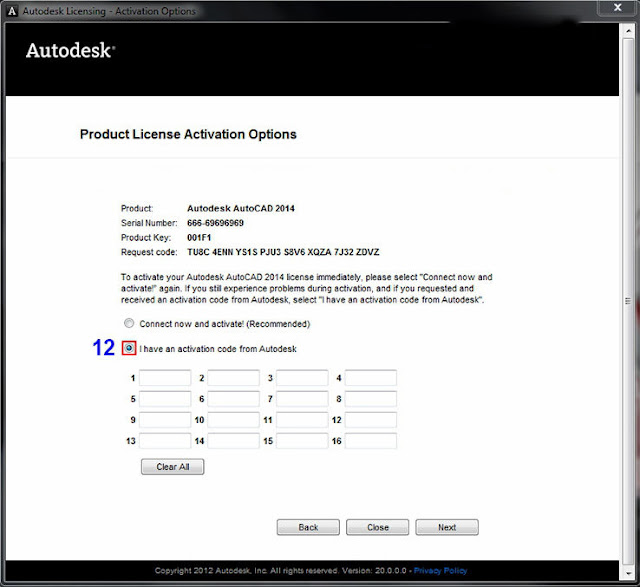Close the Autodesk Licensing window

618,8
